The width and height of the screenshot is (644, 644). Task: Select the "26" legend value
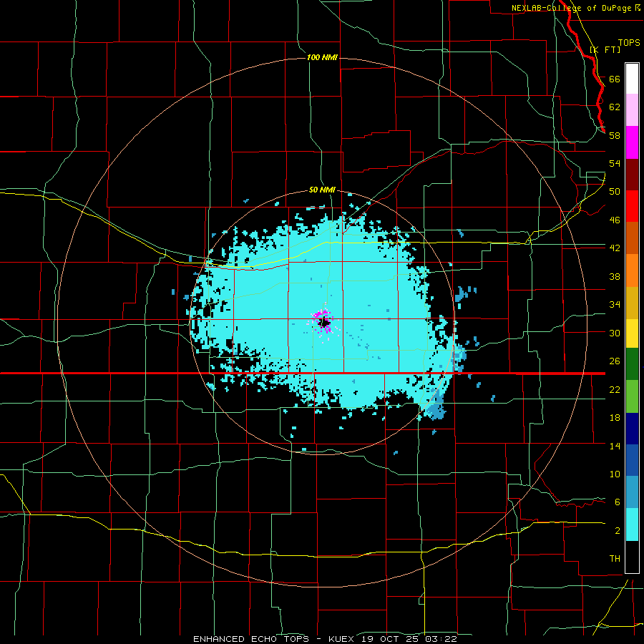[615, 361]
